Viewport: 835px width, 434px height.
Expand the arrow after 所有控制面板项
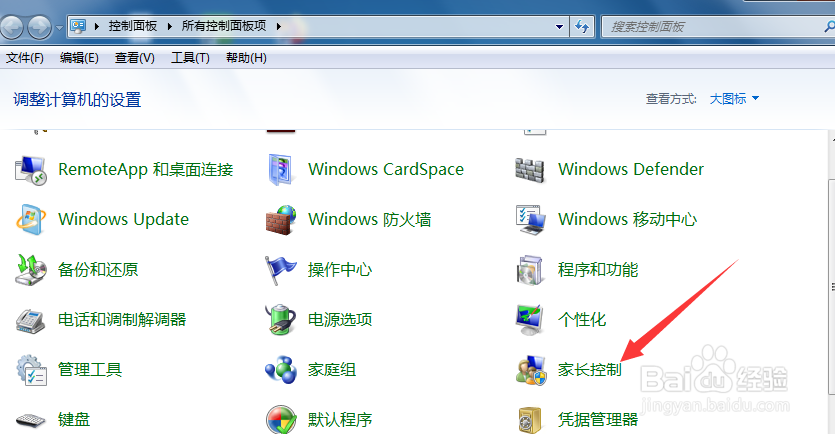tap(279, 26)
